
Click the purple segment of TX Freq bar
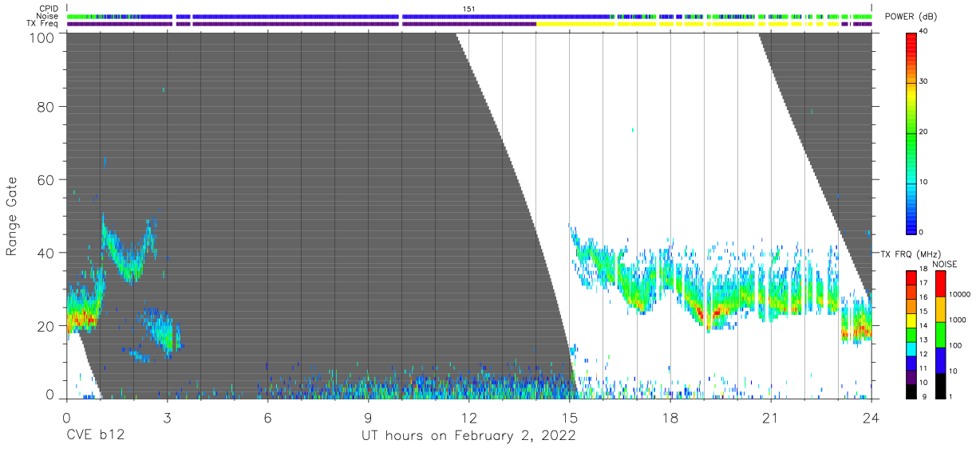[x=302, y=24]
